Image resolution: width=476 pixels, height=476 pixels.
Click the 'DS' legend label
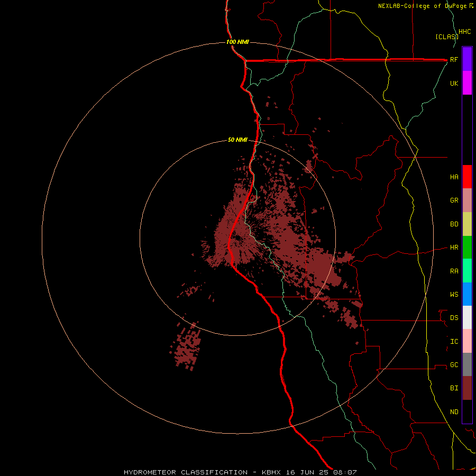coord(454,317)
